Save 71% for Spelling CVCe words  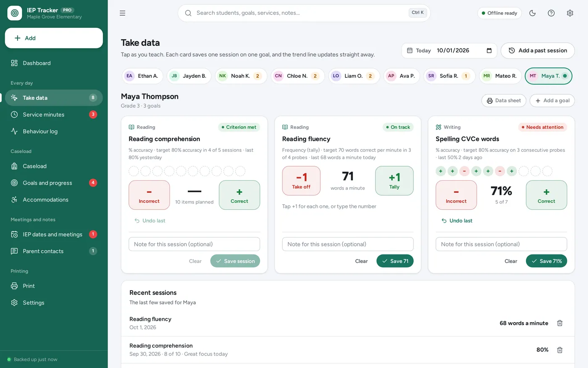(546, 261)
